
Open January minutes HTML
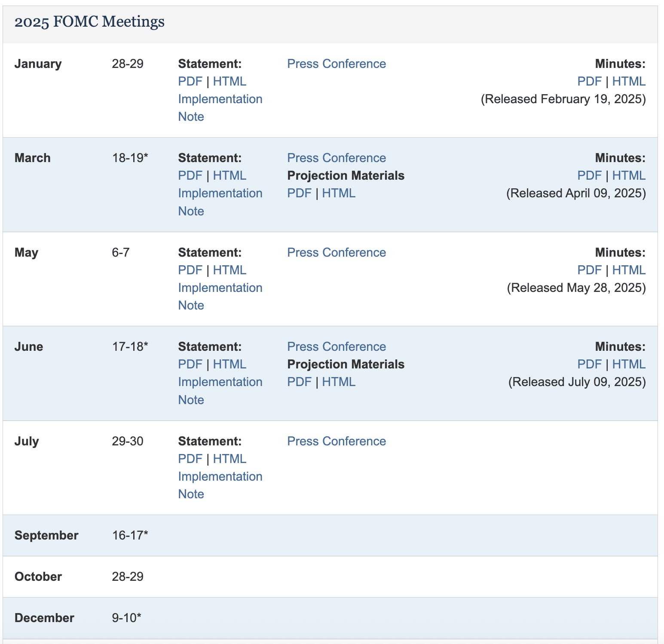tap(629, 81)
